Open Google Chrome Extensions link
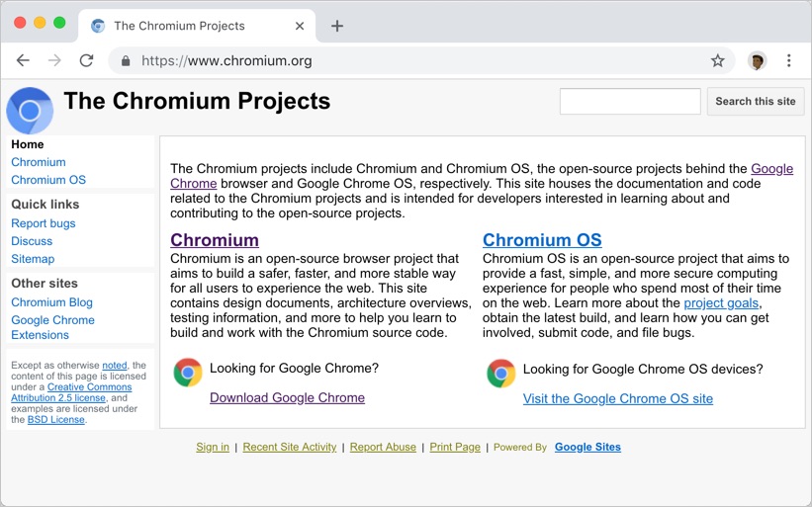The height and width of the screenshot is (507, 812). (52, 327)
